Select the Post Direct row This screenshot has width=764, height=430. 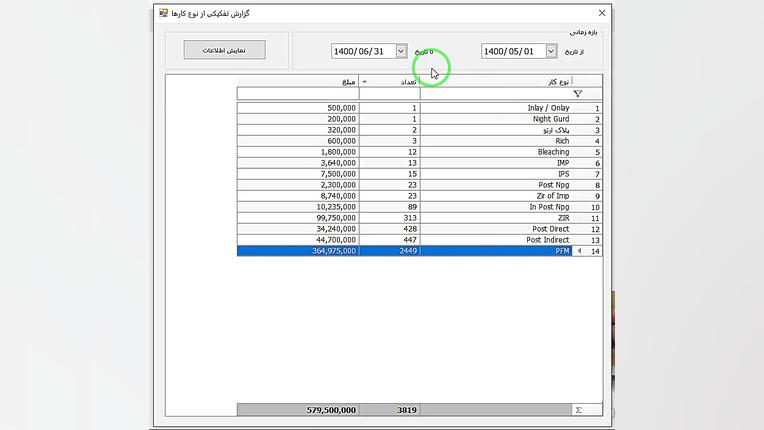tap(420, 229)
